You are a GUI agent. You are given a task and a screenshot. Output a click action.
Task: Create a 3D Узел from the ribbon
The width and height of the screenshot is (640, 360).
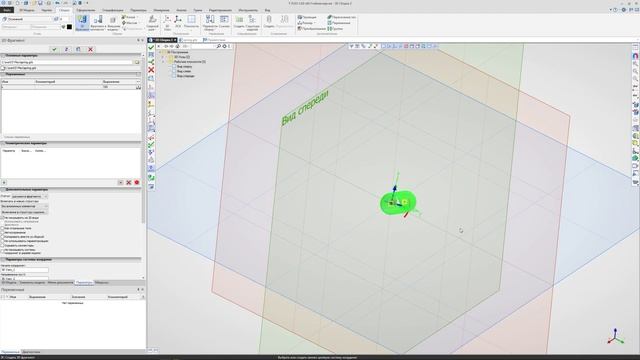(167, 22)
